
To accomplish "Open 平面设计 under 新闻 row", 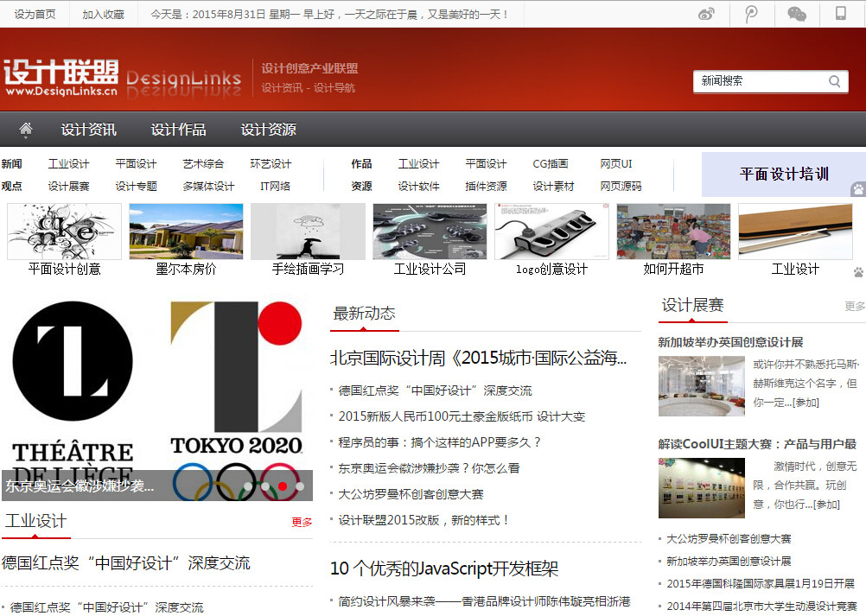I will pos(136,164).
